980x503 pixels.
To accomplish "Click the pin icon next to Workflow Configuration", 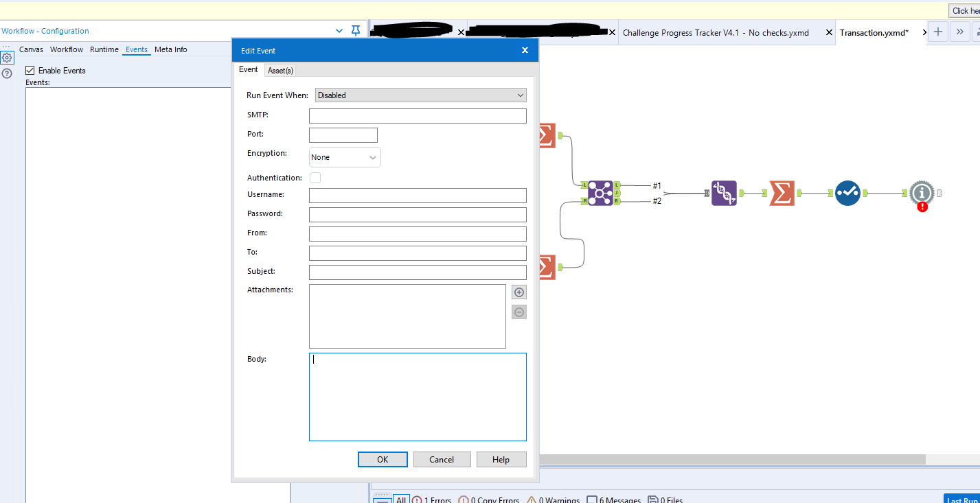I will (355, 30).
